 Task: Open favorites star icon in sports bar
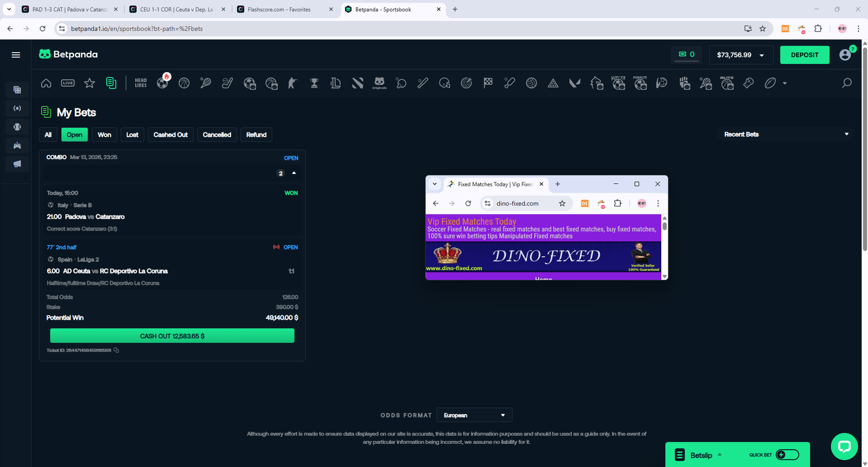tap(90, 83)
